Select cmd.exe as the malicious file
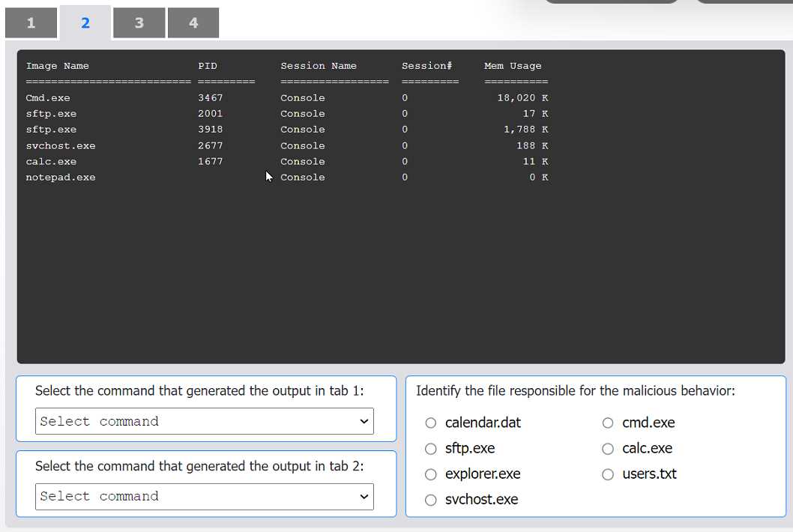This screenshot has height=532, width=793. tap(608, 423)
